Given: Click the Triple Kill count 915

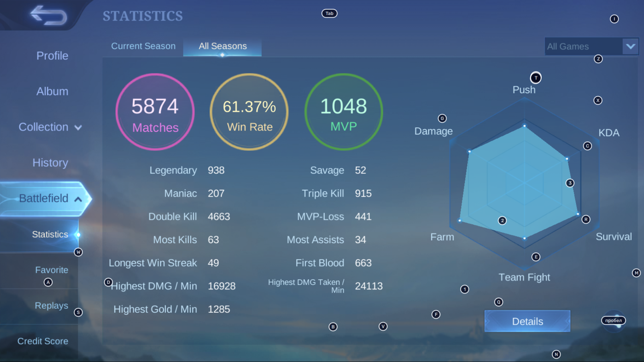Looking at the screenshot, I should (363, 193).
